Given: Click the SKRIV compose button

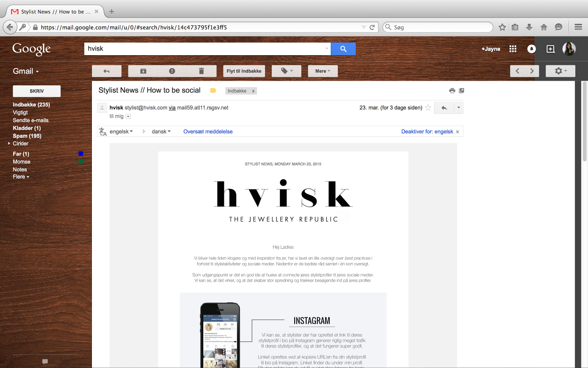Looking at the screenshot, I should pyautogui.click(x=37, y=91).
